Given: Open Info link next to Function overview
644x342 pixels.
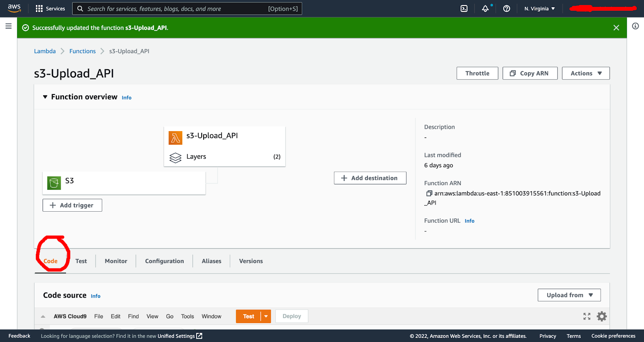Looking at the screenshot, I should (x=126, y=98).
